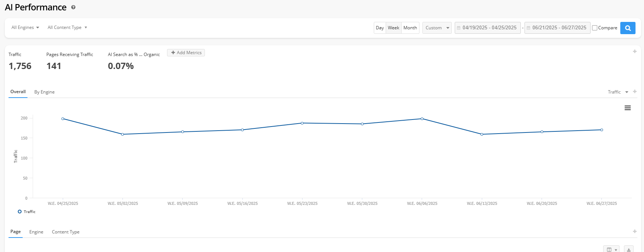The width and height of the screenshot is (644, 252).
Task: Click plus icon right of Page tabs row
Action: pyautogui.click(x=635, y=232)
